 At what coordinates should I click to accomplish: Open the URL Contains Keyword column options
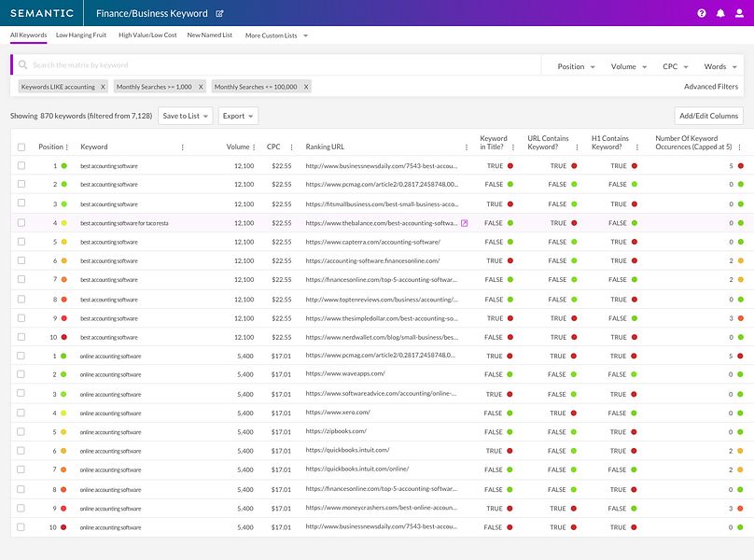pyautogui.click(x=577, y=147)
